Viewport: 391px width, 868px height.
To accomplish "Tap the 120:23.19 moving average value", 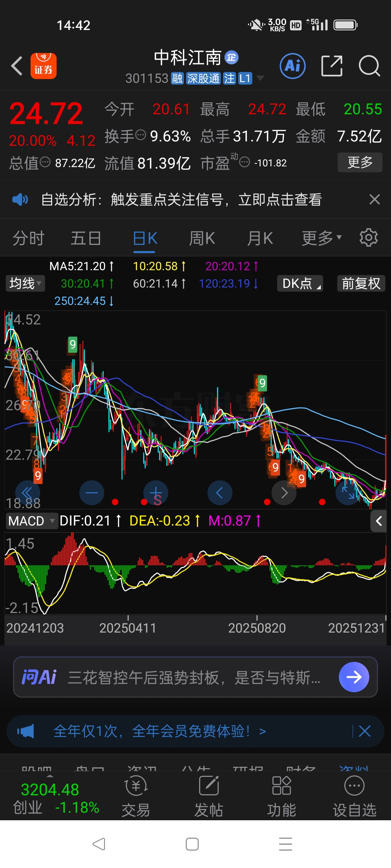I will pyautogui.click(x=229, y=284).
